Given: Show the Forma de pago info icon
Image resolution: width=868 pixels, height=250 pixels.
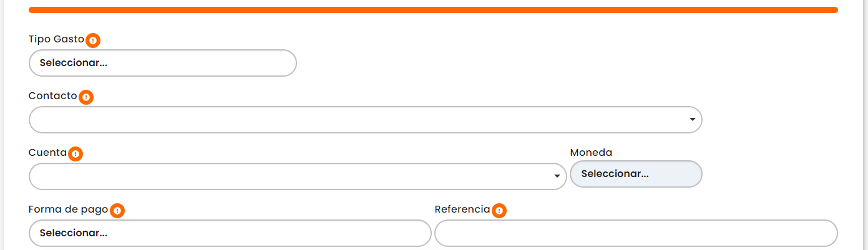Looking at the screenshot, I should pyautogui.click(x=117, y=211).
